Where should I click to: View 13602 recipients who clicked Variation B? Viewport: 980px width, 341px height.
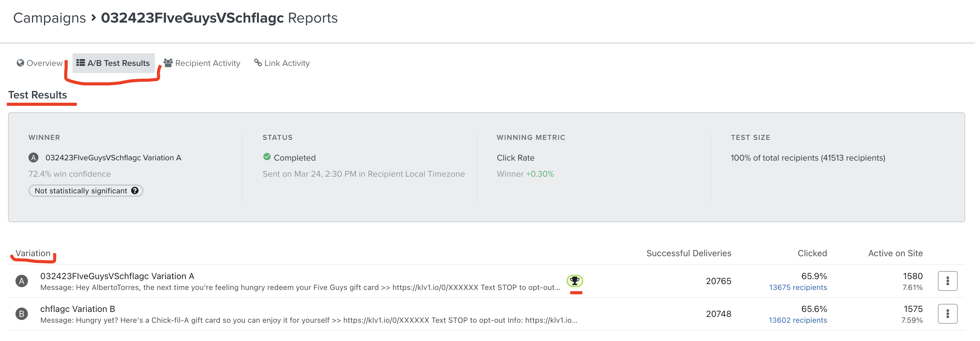pyautogui.click(x=798, y=320)
